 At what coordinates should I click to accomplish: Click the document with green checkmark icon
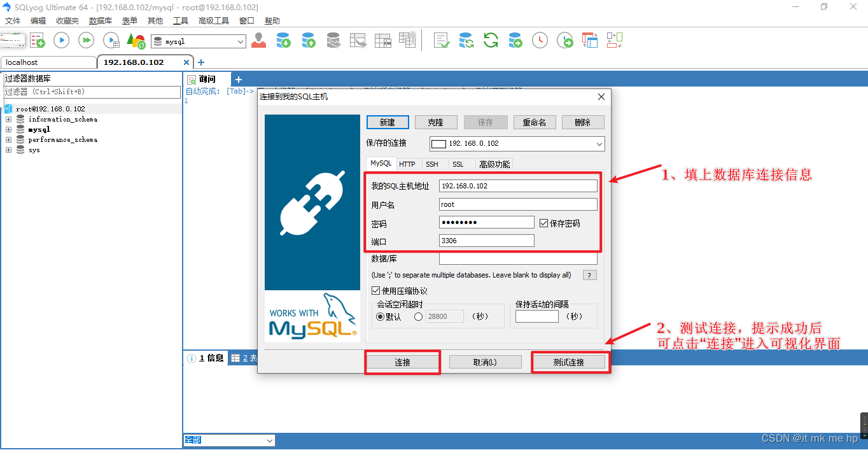442,41
